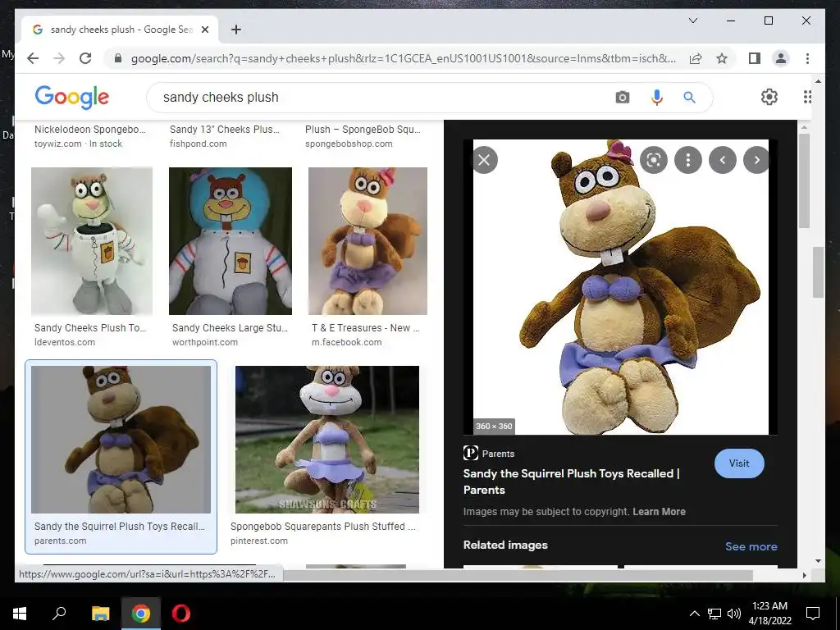Click the page vertical scrollbar thumb
The image size is (840, 630).
tap(818, 272)
